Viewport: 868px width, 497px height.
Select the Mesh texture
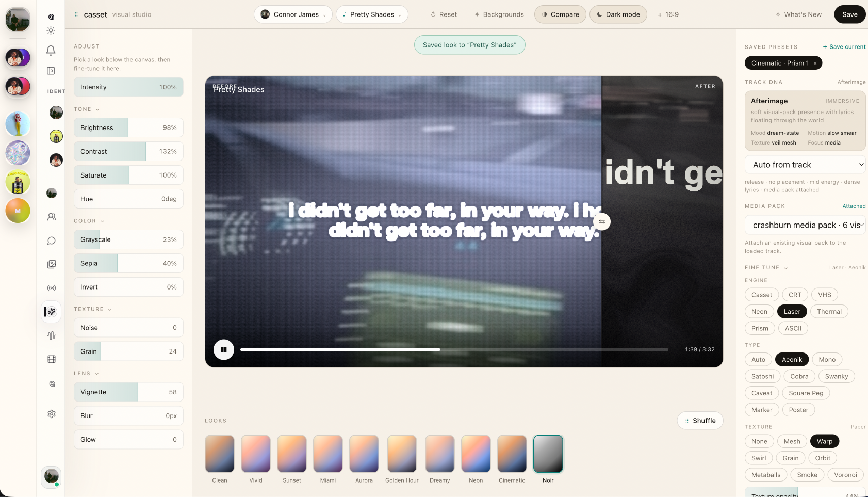point(792,441)
